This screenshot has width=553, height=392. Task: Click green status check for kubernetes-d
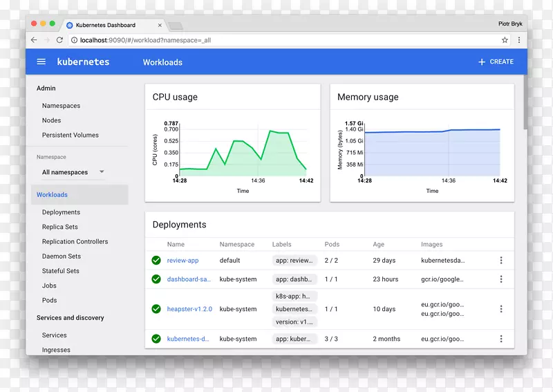[156, 339]
